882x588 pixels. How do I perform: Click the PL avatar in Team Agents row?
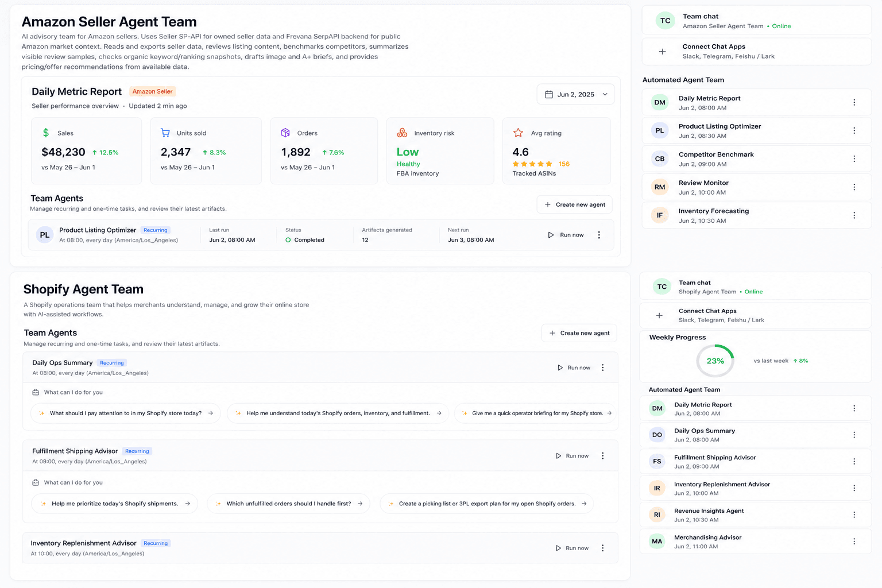coord(45,235)
